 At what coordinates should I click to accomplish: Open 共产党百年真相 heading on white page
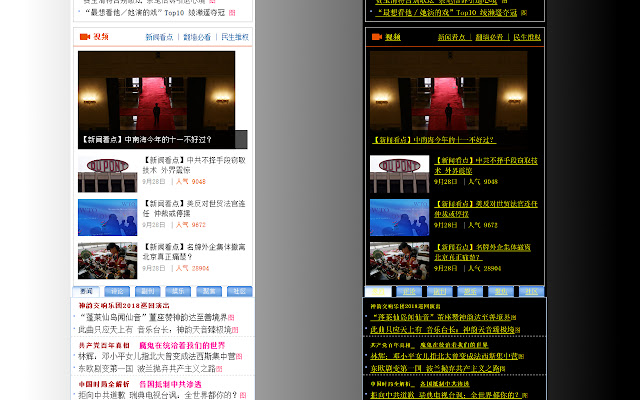click(x=104, y=345)
